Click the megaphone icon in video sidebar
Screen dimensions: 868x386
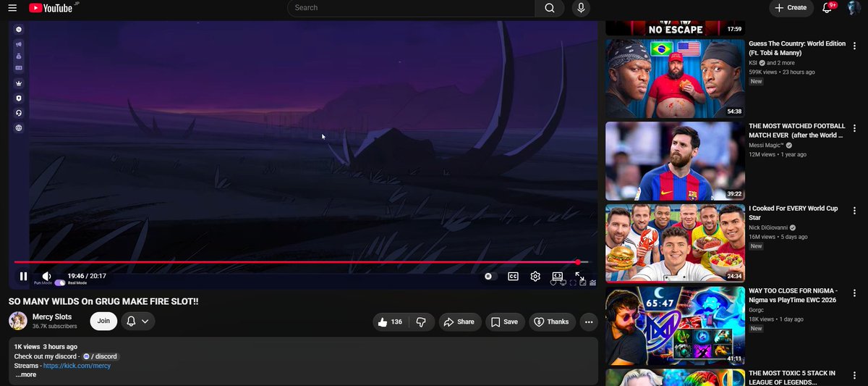(19, 44)
